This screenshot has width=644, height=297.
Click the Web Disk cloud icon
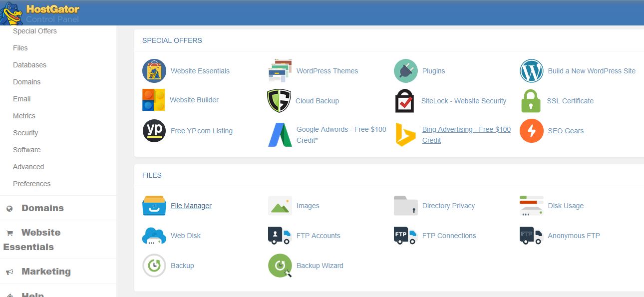(154, 236)
